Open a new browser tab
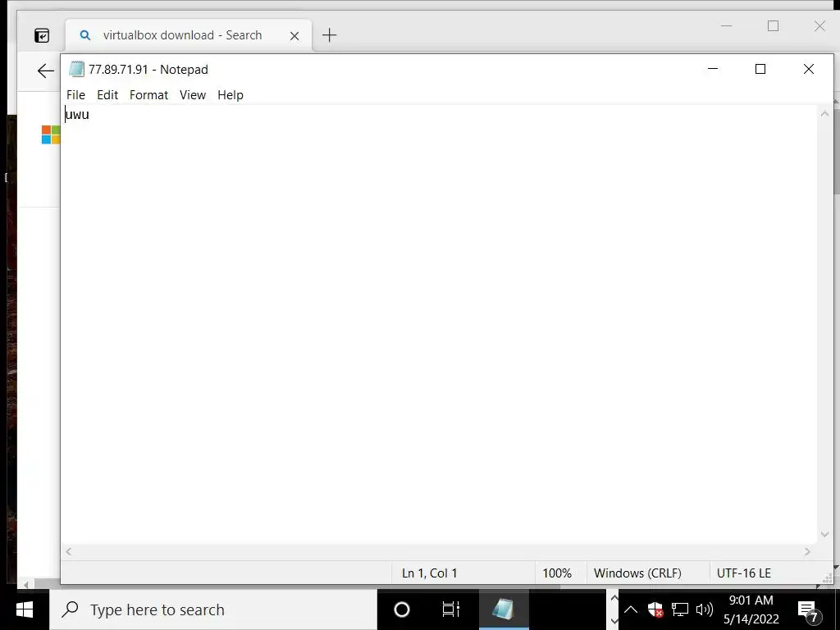The image size is (840, 630). tap(329, 35)
